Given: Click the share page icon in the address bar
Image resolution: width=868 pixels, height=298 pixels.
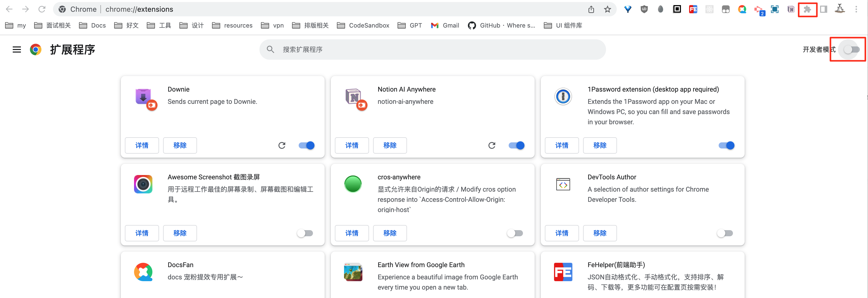Looking at the screenshot, I should pyautogui.click(x=591, y=9).
